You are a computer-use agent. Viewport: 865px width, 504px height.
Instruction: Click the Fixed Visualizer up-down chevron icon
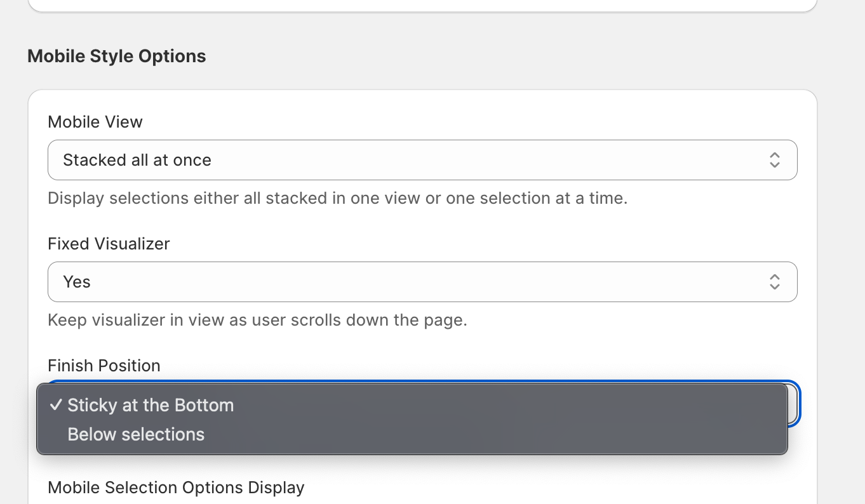tap(774, 282)
